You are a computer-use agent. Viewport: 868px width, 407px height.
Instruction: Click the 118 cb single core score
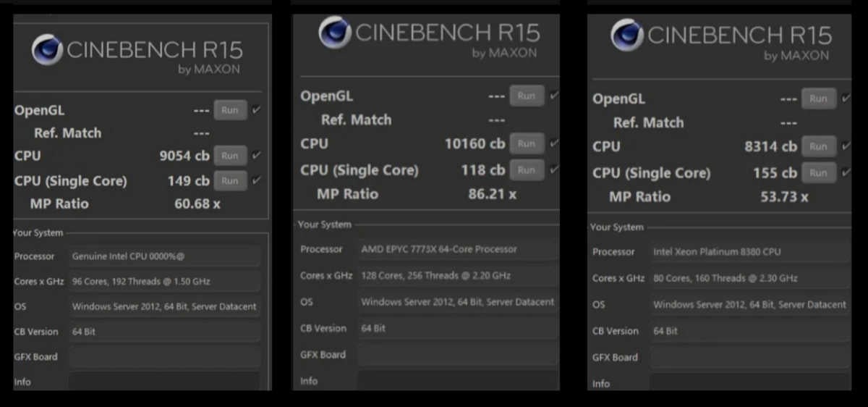(483, 169)
